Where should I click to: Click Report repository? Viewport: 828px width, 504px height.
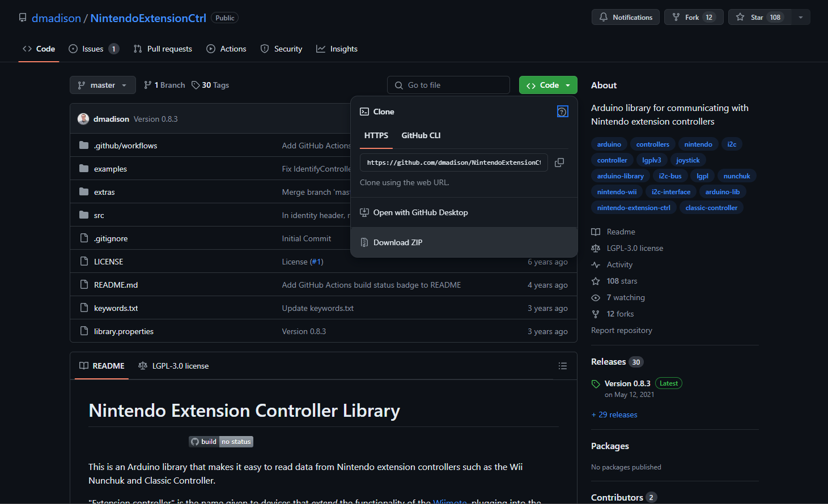pyautogui.click(x=622, y=330)
